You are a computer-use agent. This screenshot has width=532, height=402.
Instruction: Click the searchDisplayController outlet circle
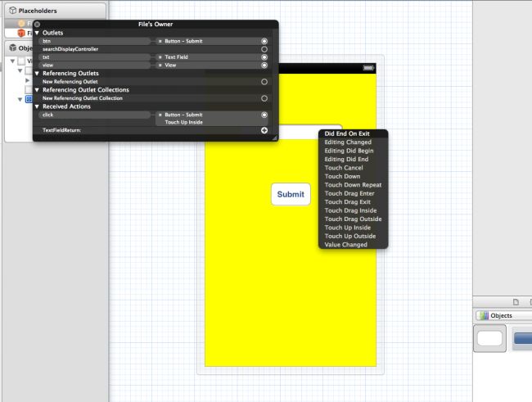coord(264,49)
